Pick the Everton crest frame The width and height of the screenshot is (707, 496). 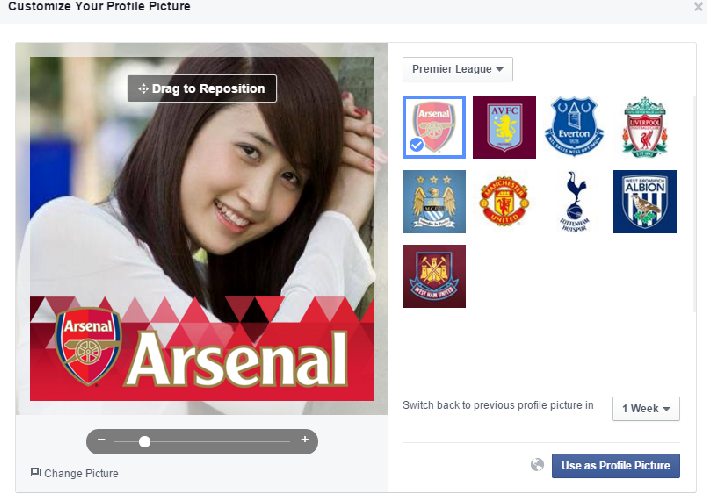click(574, 127)
